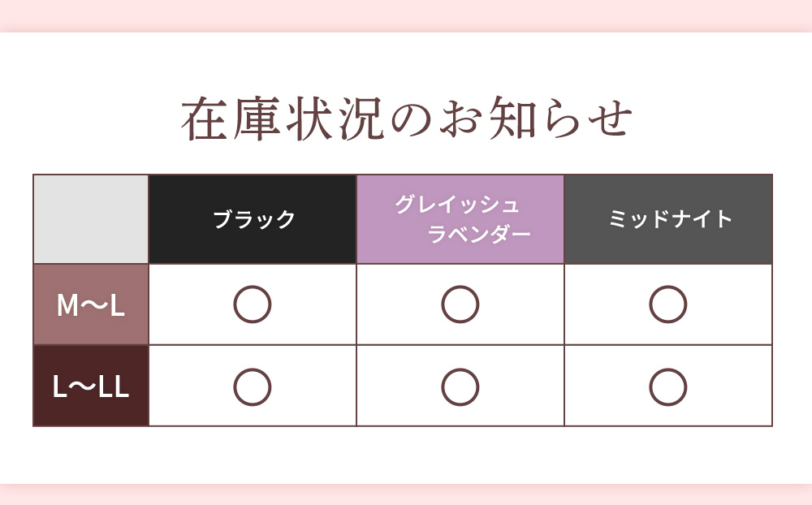This screenshot has width=812, height=505.
Task: Click the ラベンダー text in the lavender header
Action: coord(479,235)
